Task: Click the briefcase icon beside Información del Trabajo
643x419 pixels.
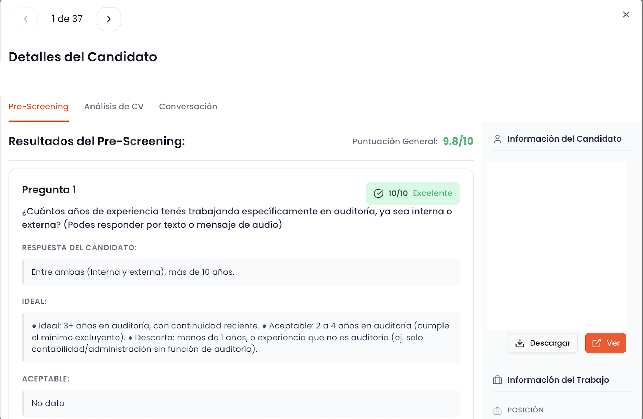Action: click(497, 380)
